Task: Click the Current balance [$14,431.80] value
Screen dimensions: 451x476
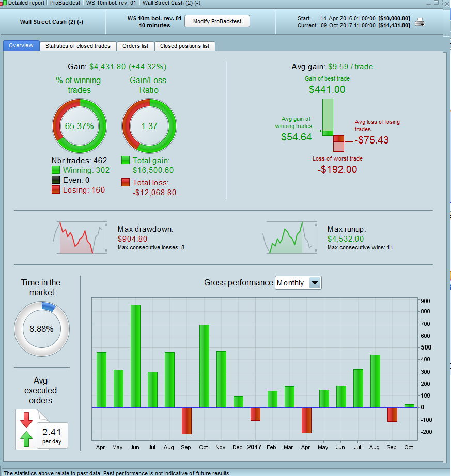Action: point(394,25)
